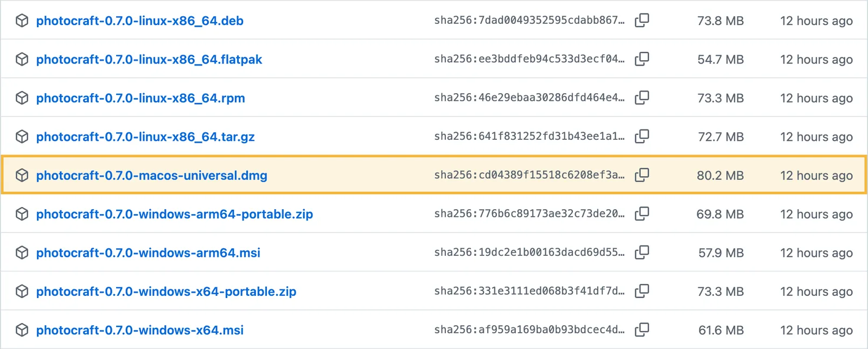868x349 pixels.
Task: Download photocraft-0.7.0-linux-x86_64.tar.gz
Action: tap(145, 137)
